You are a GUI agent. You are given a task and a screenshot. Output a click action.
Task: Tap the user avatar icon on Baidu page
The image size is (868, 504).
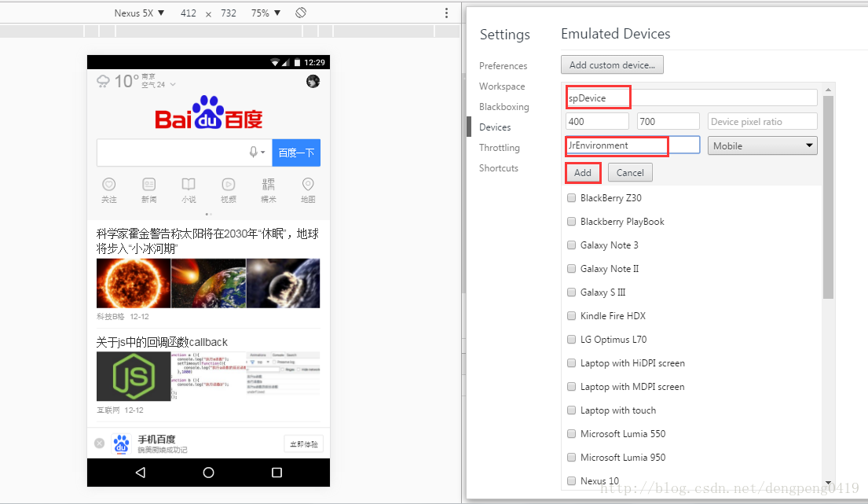(x=313, y=82)
